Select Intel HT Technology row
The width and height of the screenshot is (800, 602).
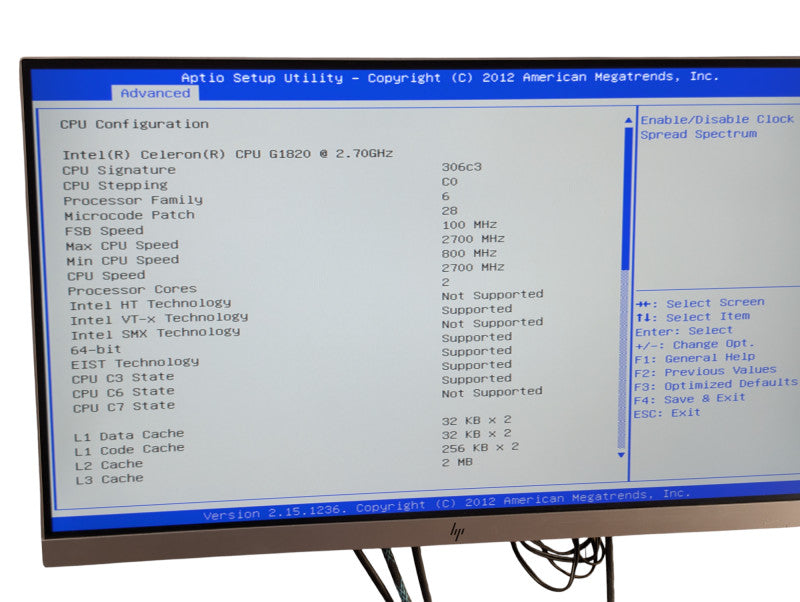tap(307, 300)
